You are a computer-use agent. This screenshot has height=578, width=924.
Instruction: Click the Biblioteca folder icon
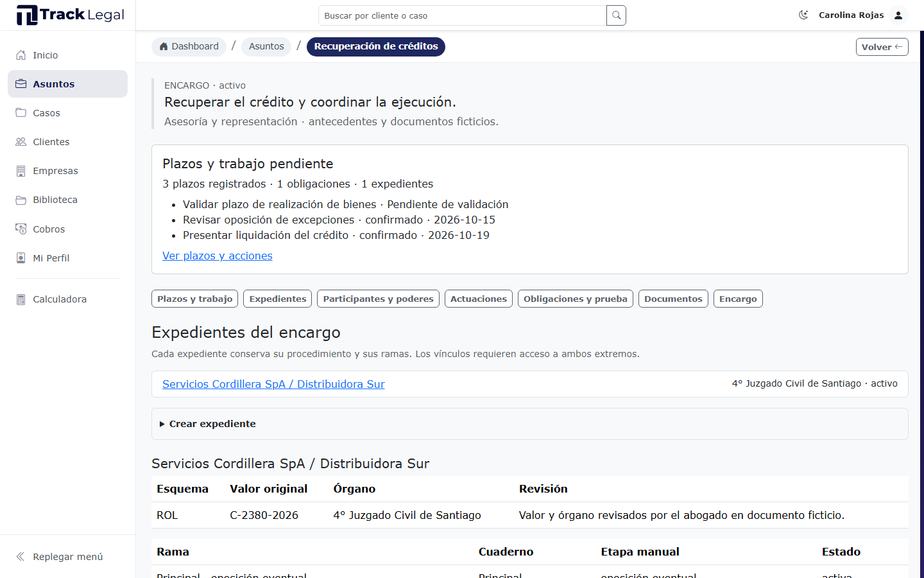21,200
